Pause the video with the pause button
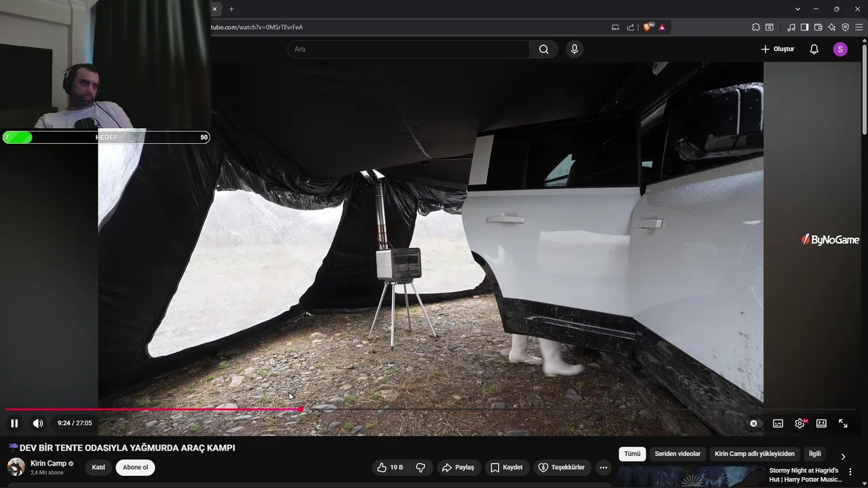This screenshot has height=488, width=868. 14,423
